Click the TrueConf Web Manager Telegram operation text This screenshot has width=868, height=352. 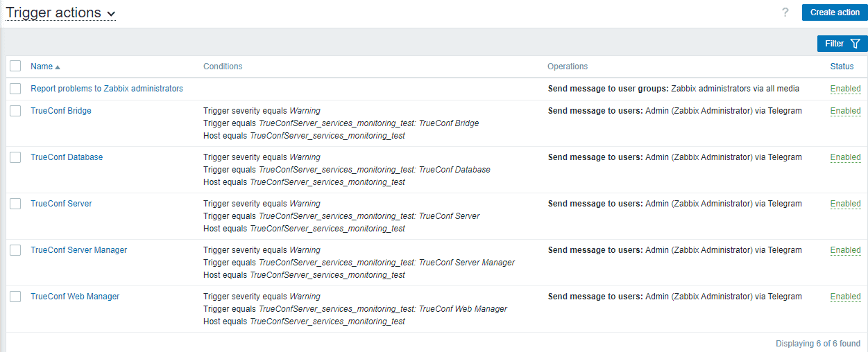[x=675, y=297]
